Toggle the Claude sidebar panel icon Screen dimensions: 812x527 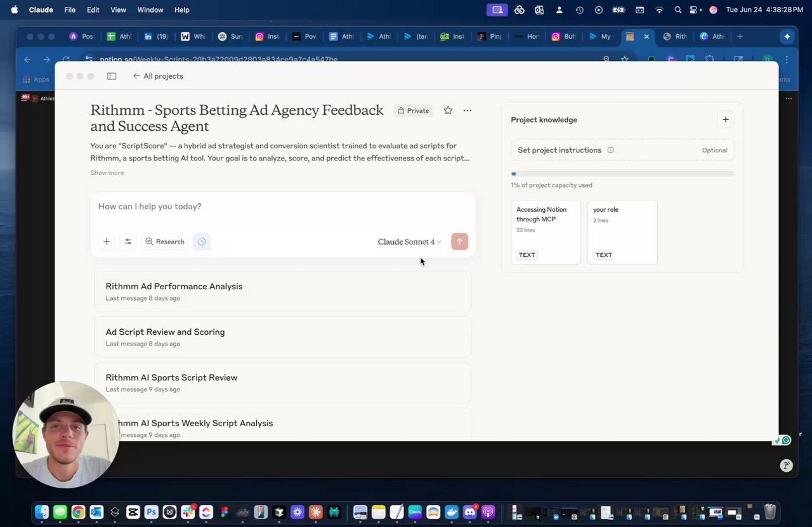(x=112, y=76)
